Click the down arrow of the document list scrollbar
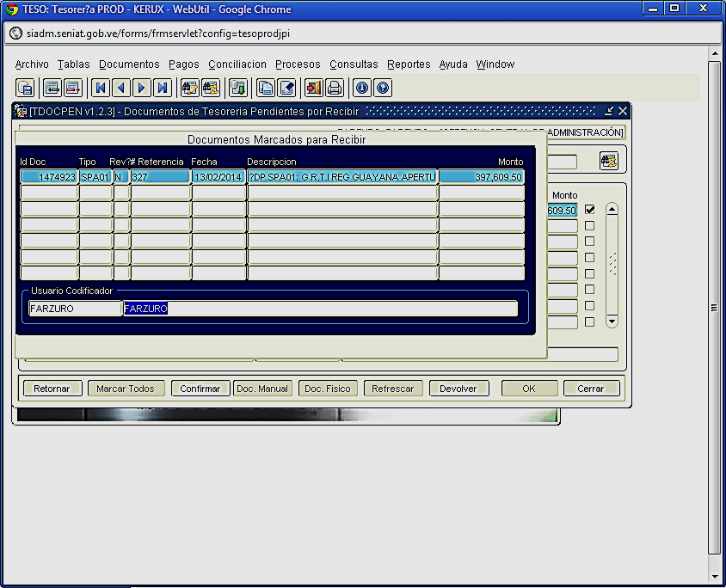The width and height of the screenshot is (726, 588). point(612,321)
